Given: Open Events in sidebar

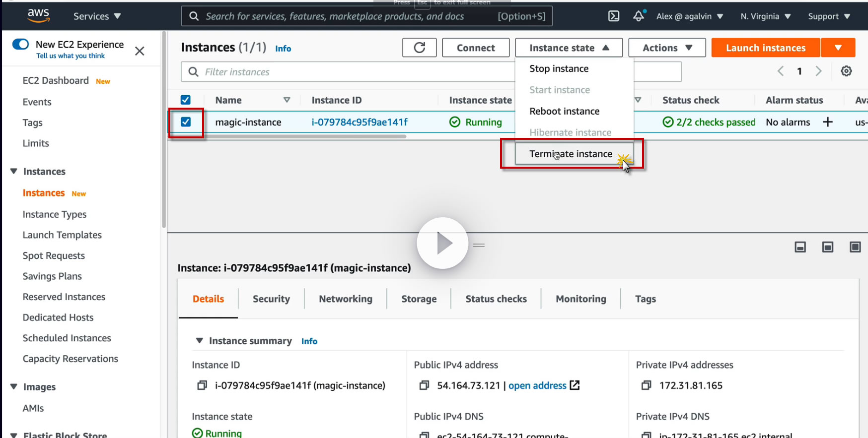Looking at the screenshot, I should [37, 102].
